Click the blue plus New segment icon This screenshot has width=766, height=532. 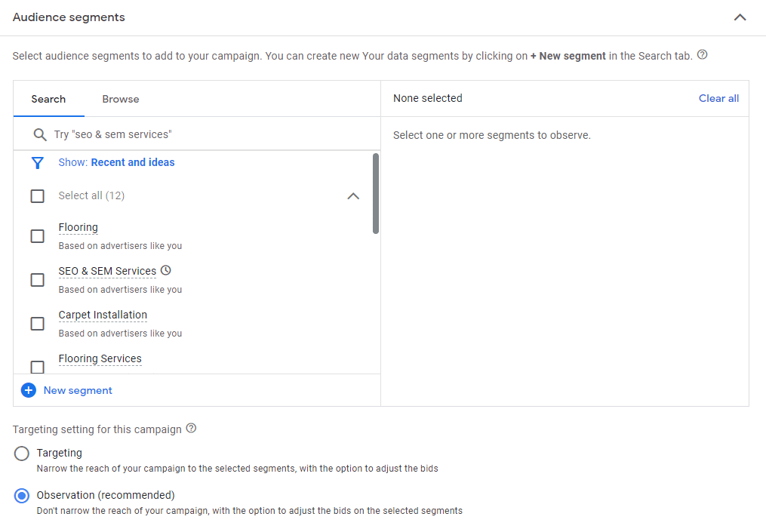29,390
